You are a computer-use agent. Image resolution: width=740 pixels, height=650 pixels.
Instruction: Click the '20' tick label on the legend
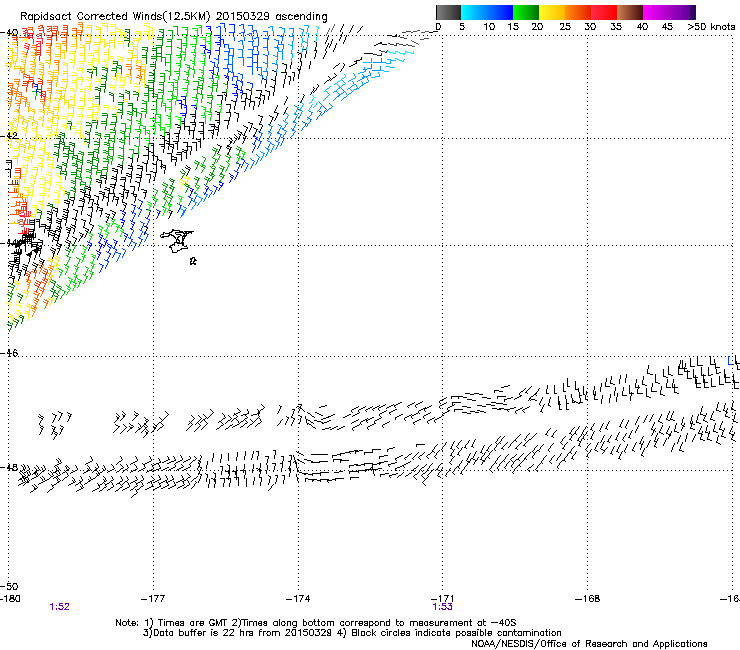537,27
